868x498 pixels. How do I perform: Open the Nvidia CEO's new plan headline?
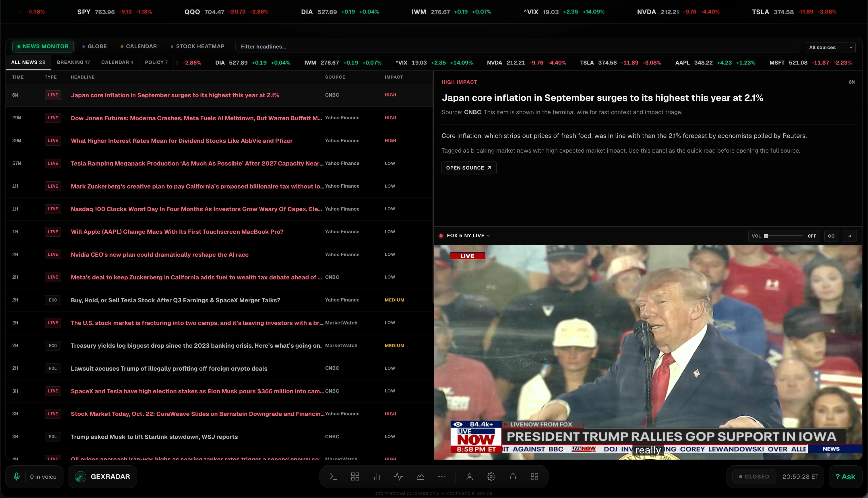pos(219,254)
